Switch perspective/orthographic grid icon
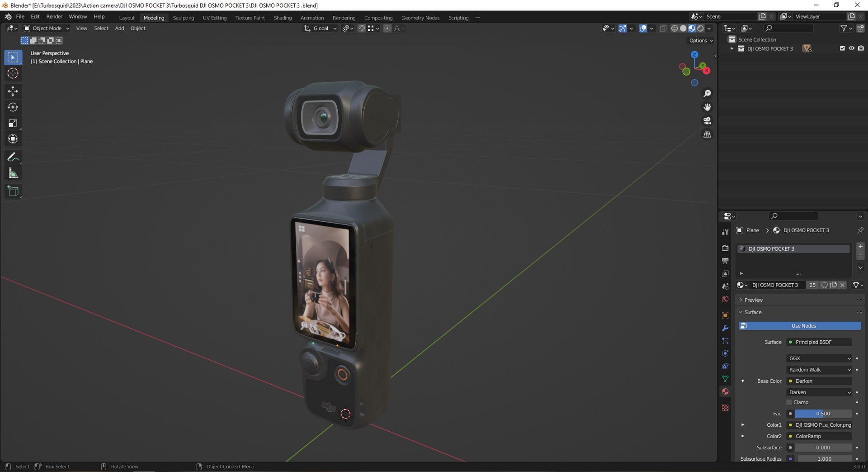 pyautogui.click(x=707, y=134)
